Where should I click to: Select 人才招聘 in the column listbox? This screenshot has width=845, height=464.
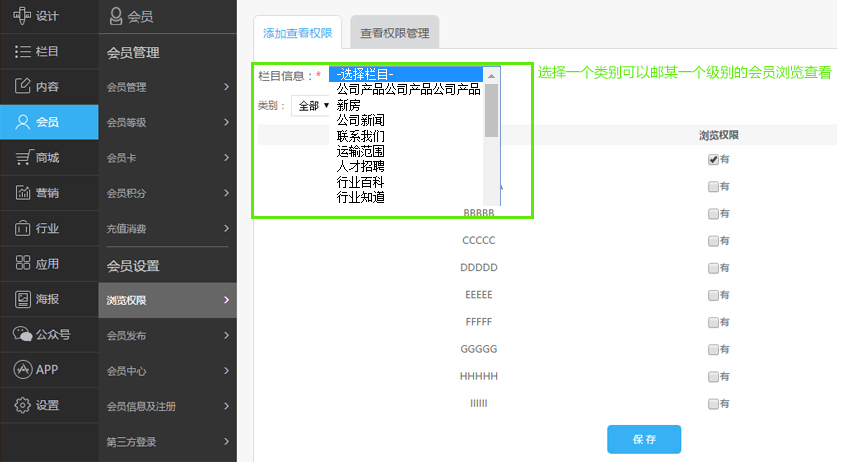click(x=361, y=166)
